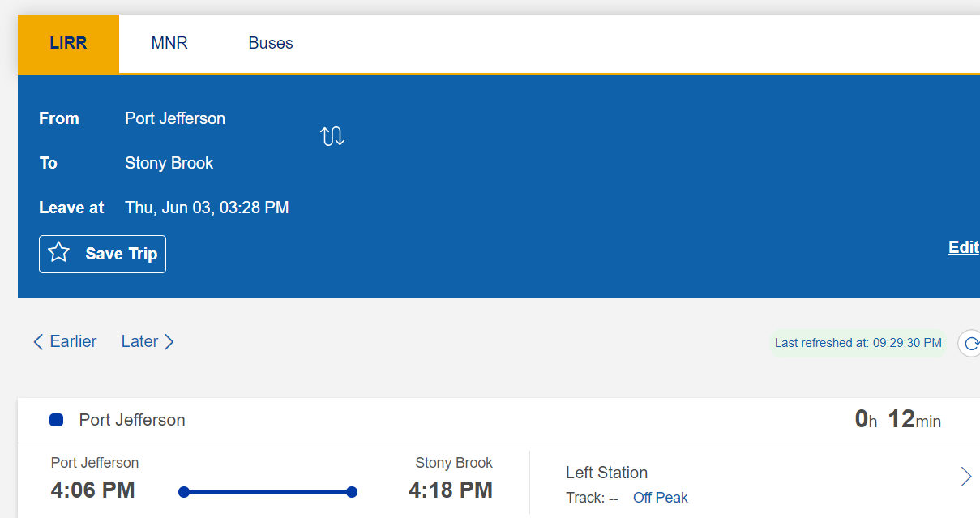Click the blue Port Jefferson branch square
The width and height of the screenshot is (980, 518).
[x=56, y=420]
